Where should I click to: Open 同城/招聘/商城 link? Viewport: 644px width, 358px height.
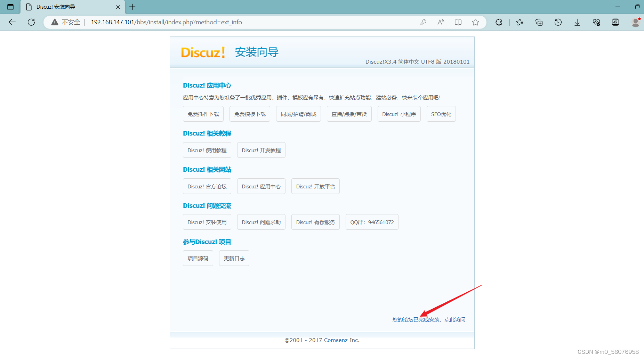pyautogui.click(x=298, y=114)
